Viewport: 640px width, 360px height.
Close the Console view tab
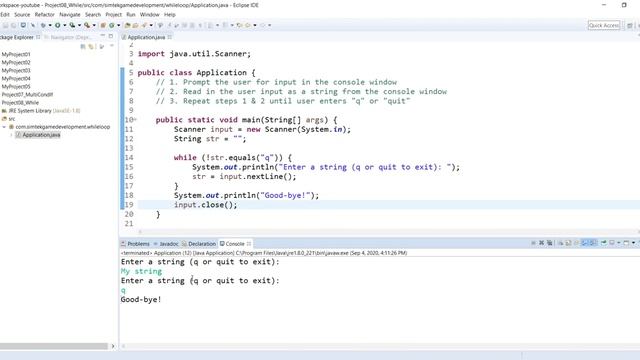pos(249,244)
